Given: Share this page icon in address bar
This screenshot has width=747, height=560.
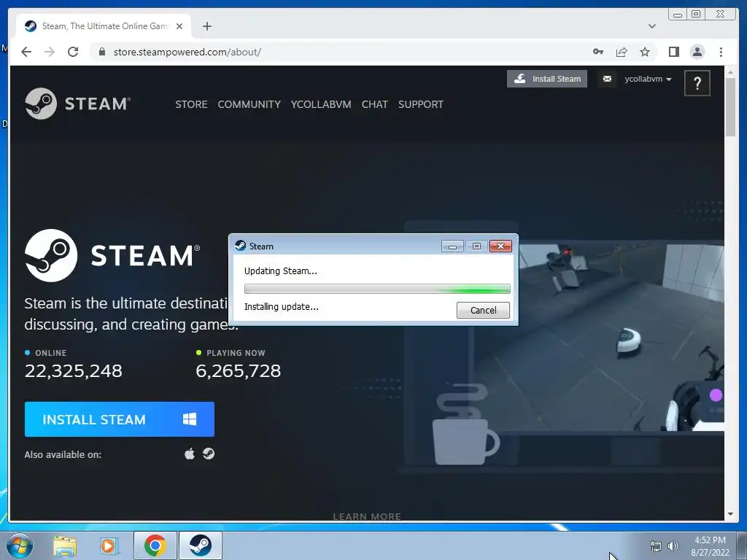Looking at the screenshot, I should pyautogui.click(x=622, y=52).
